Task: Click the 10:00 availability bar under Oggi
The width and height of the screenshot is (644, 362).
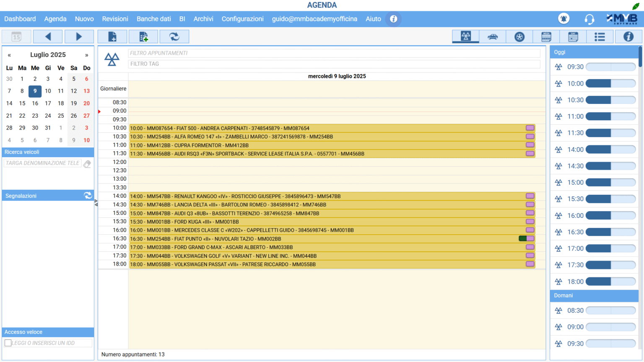Action: point(610,84)
